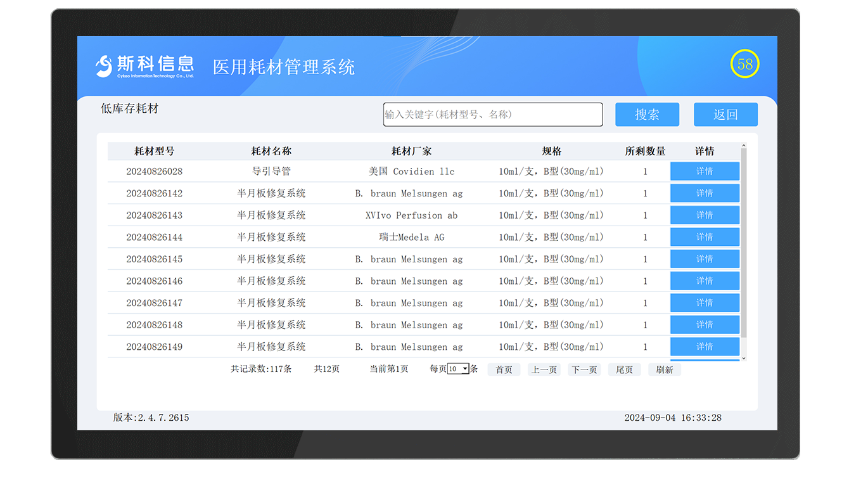Click the 所剩数量 column header
The image size is (868, 500).
(643, 151)
